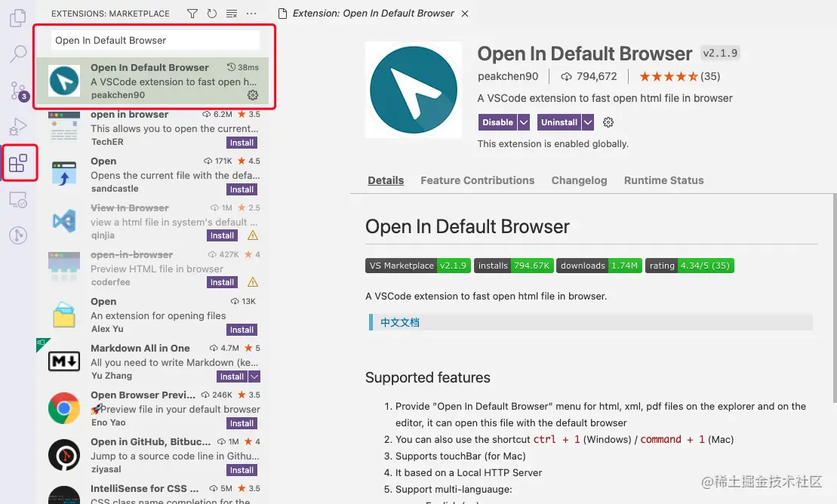Open the Run and Debug view
The height and width of the screenshot is (504, 837).
coord(17,127)
